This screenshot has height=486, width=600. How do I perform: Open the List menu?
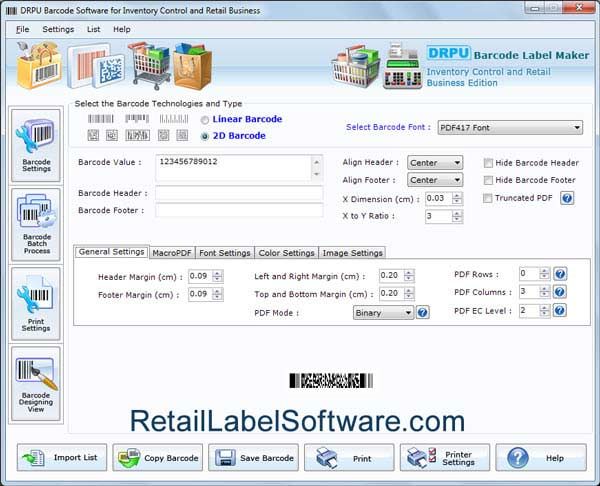93,29
